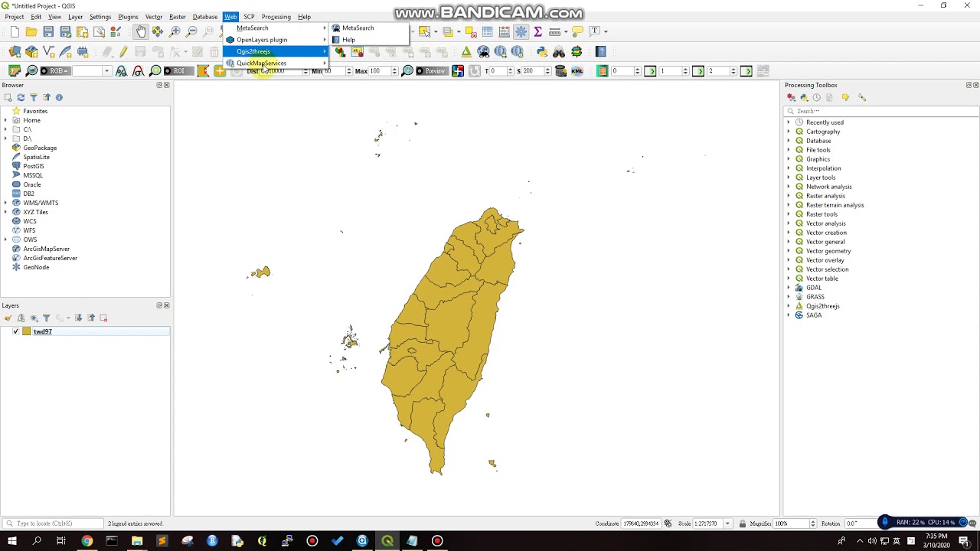Select PostGIS in Browser tree
The image size is (980, 551).
(x=34, y=166)
